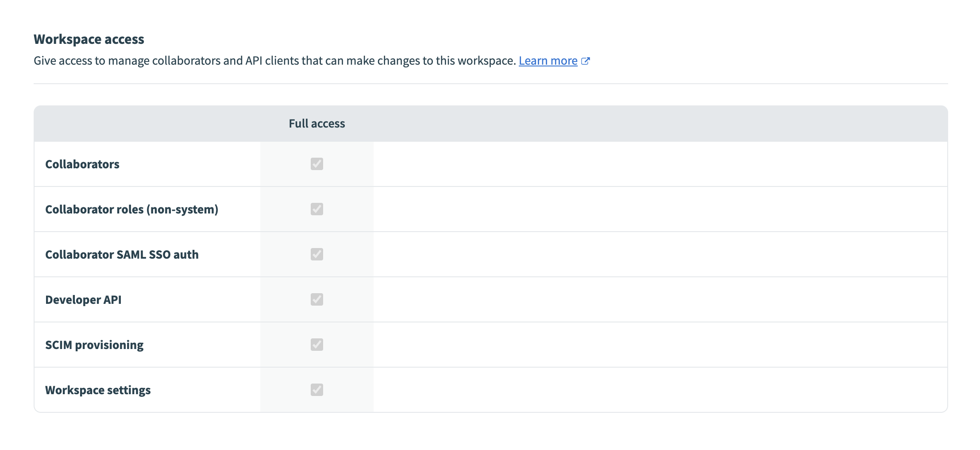The height and width of the screenshot is (450, 980).
Task: Click the Full access column header
Action: pyautogui.click(x=316, y=124)
